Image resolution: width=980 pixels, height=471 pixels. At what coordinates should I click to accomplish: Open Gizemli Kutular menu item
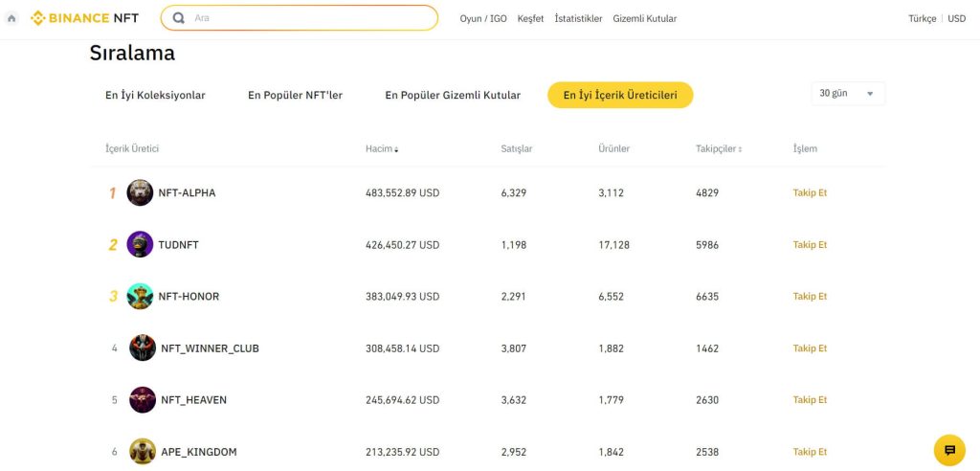(644, 19)
